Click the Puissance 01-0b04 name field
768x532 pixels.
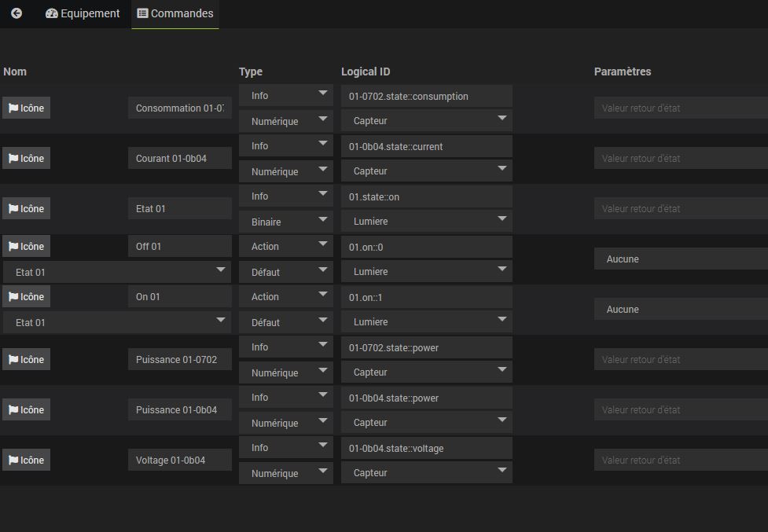(x=180, y=409)
